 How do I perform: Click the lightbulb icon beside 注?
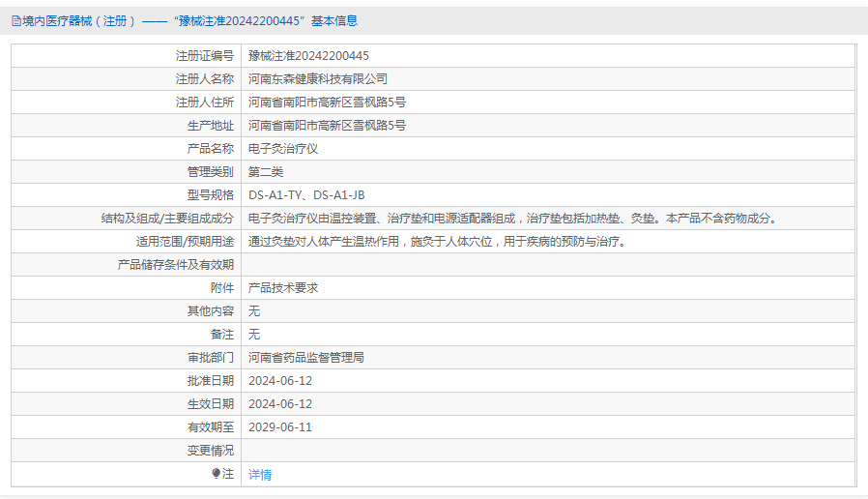[216, 474]
